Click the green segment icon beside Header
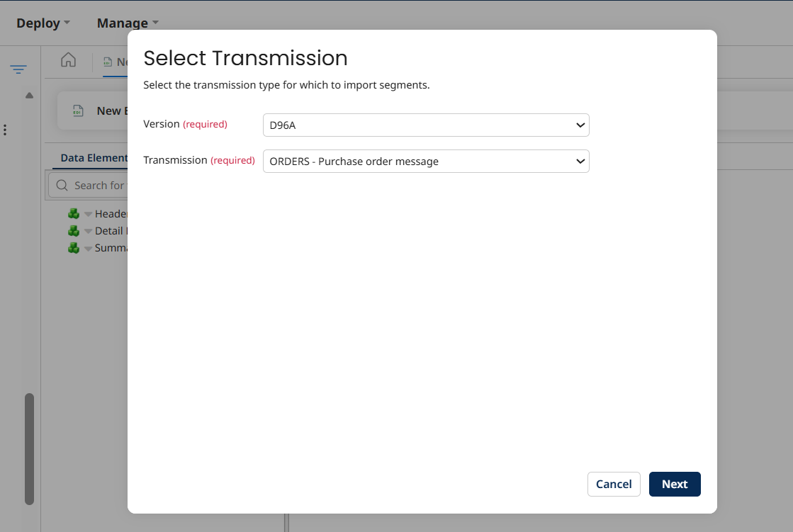 [74, 213]
